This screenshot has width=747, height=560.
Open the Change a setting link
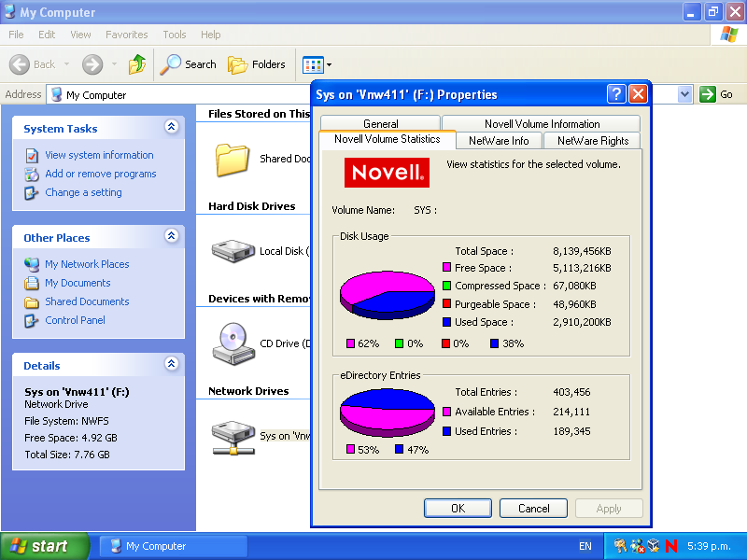coord(83,192)
